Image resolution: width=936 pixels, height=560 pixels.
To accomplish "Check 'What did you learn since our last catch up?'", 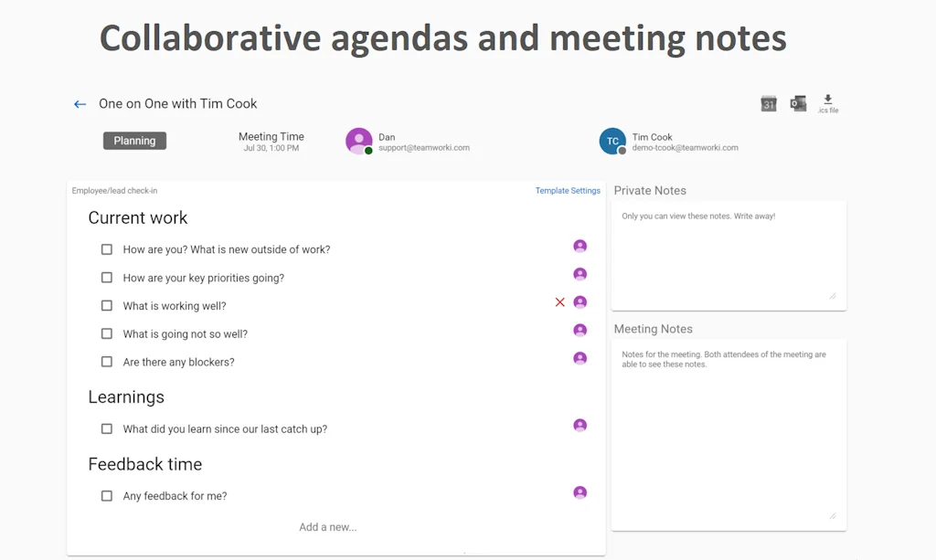I will pyautogui.click(x=107, y=428).
